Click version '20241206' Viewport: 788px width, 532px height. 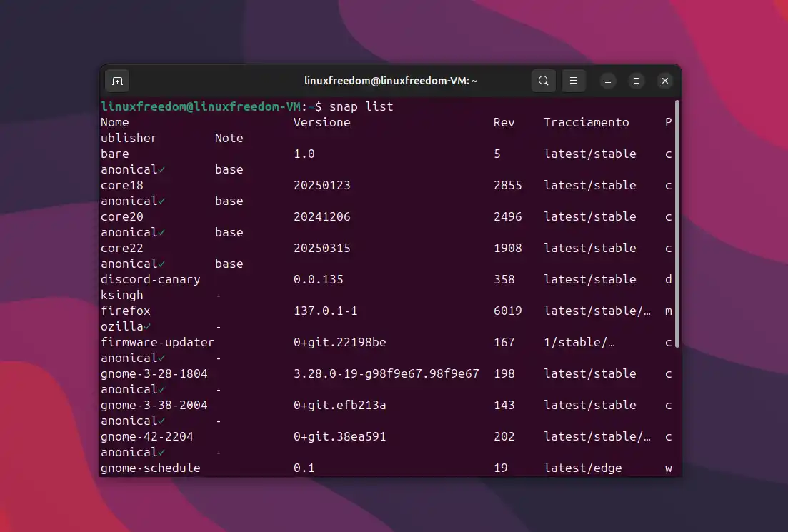321,216
